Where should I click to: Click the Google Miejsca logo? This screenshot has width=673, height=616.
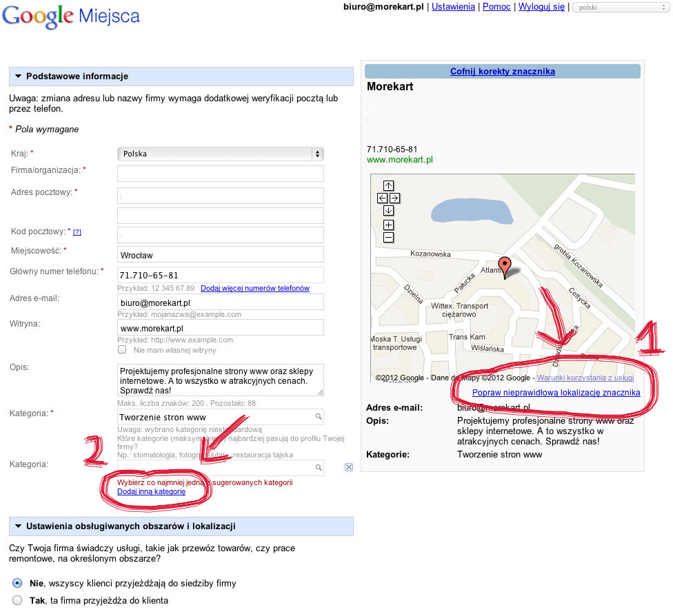tap(71, 17)
